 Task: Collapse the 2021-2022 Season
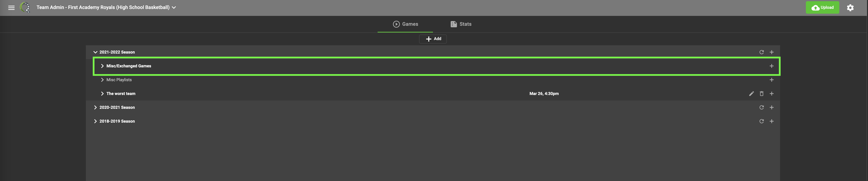click(95, 52)
